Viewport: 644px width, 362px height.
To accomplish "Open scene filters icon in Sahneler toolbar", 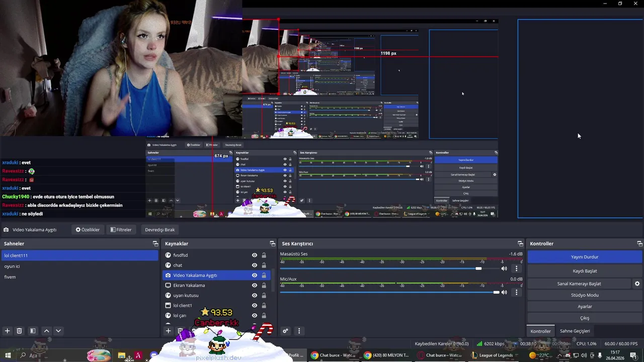I will click(33, 331).
